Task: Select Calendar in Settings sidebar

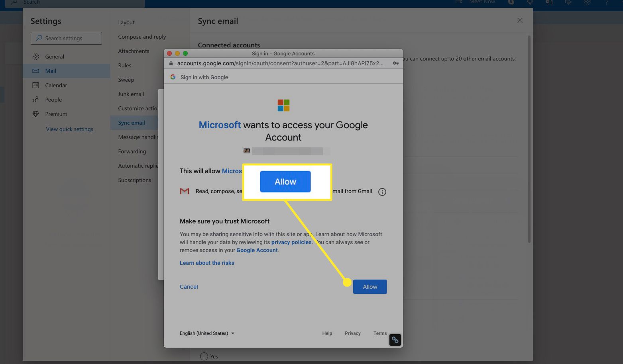Action: [x=66, y=85]
